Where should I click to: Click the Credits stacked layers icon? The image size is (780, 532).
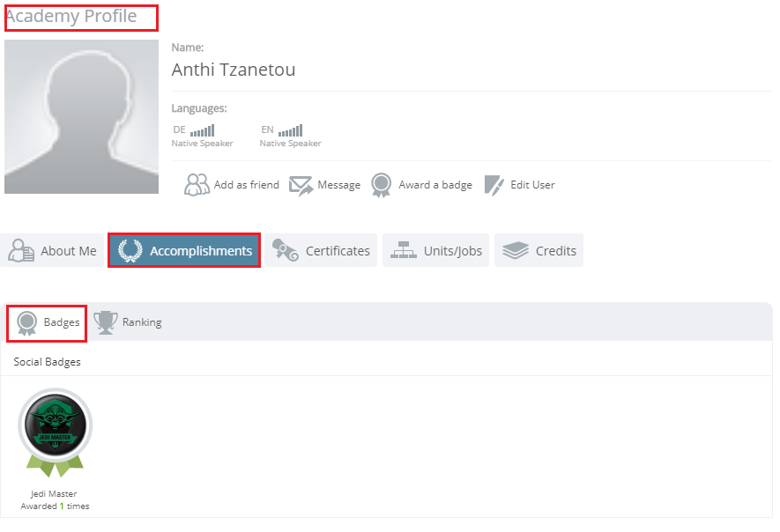pyautogui.click(x=514, y=249)
